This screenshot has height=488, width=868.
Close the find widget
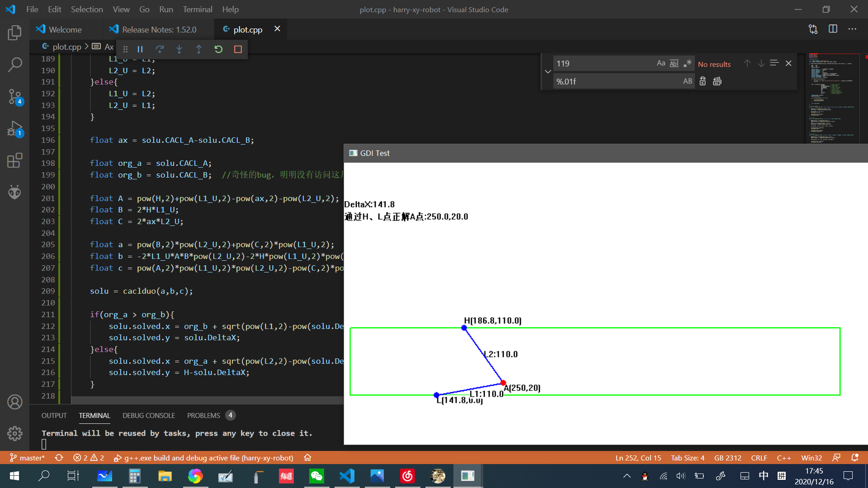coord(788,64)
